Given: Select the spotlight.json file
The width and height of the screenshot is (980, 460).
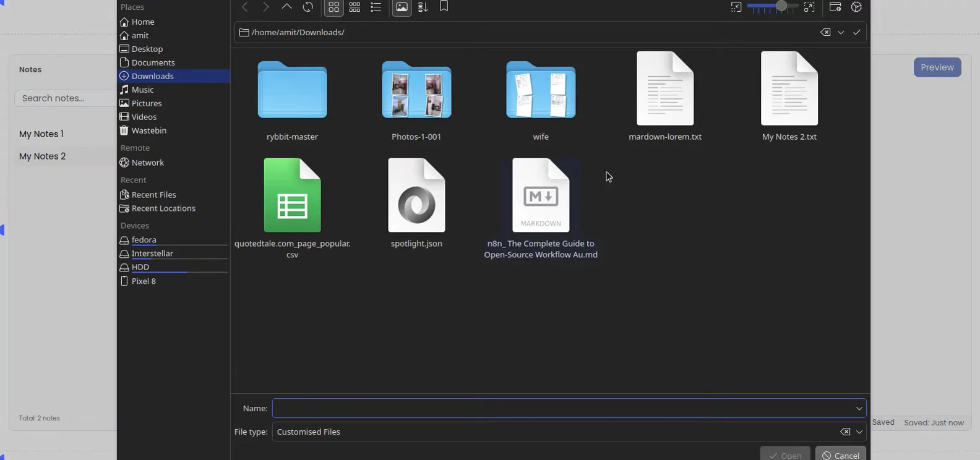Looking at the screenshot, I should click(x=416, y=204).
